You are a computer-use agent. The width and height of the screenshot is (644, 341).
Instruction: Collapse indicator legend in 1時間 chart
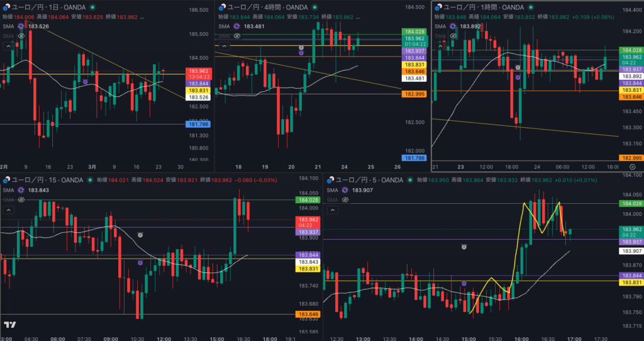click(x=440, y=47)
